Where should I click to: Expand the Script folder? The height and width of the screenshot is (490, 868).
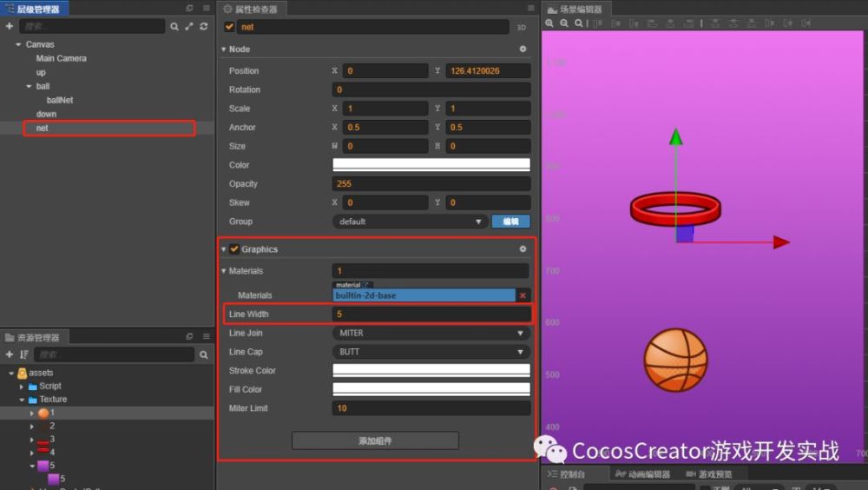click(22, 387)
